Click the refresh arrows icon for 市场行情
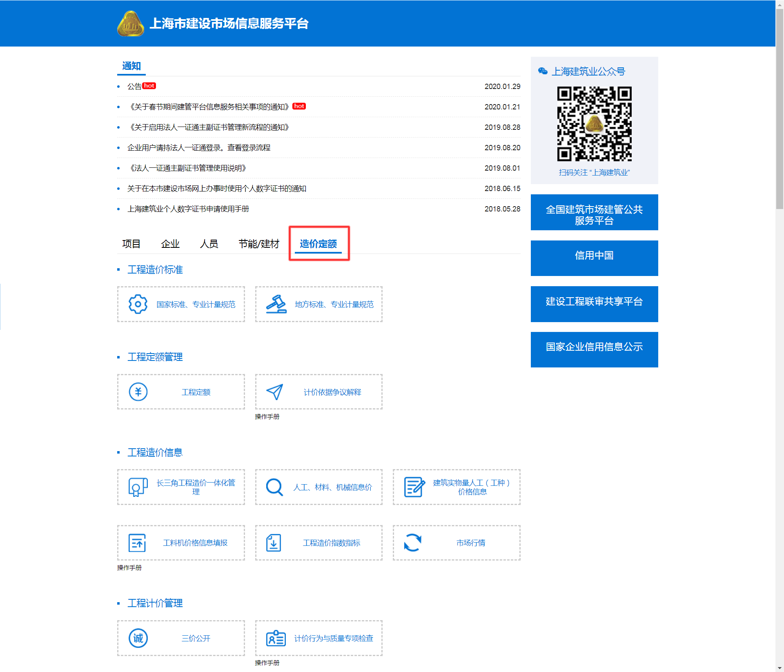Screen dimensions: 784x672 pos(412,543)
